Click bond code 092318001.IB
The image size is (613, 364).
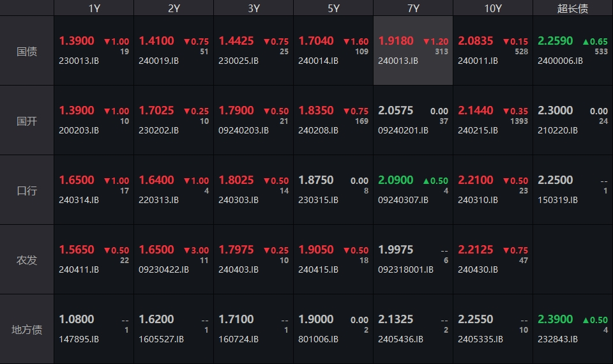click(x=405, y=269)
